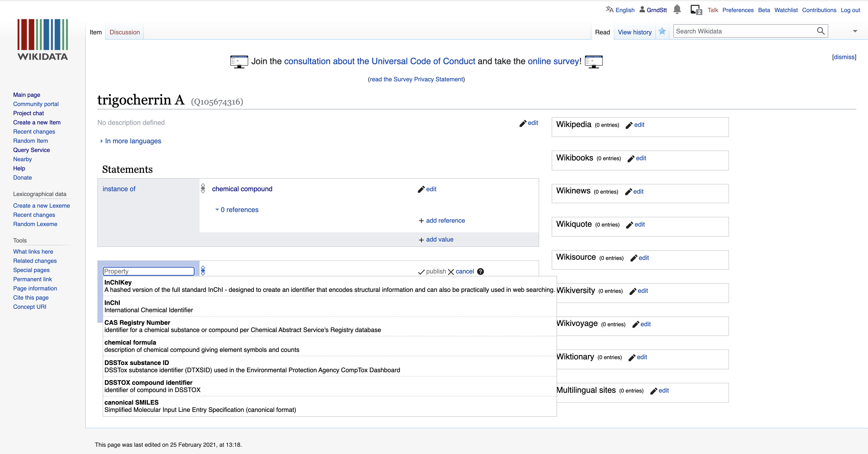The width and height of the screenshot is (868, 454).
Task: Click the plus icon for add value
Action: point(421,240)
